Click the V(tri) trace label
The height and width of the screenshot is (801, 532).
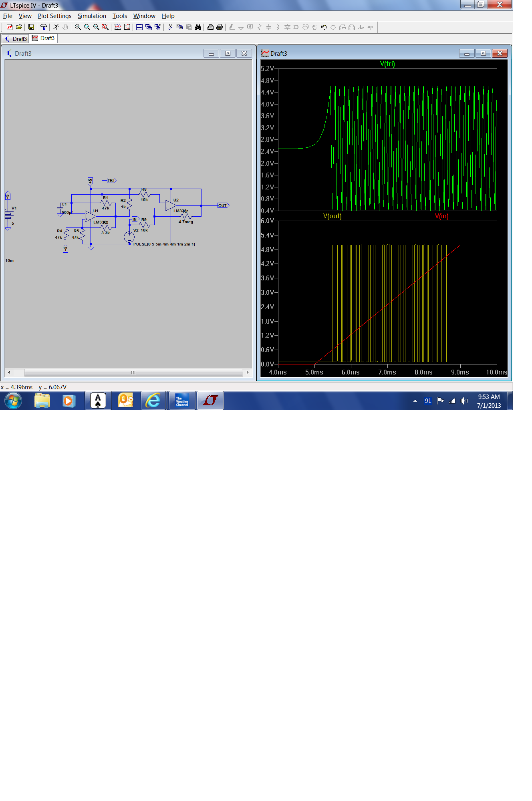click(387, 64)
